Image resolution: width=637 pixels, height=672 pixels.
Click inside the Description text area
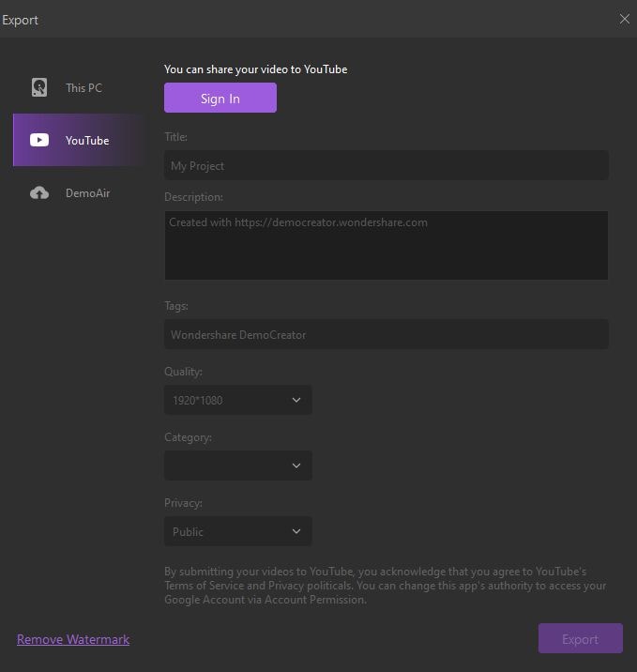pyautogui.click(x=386, y=246)
